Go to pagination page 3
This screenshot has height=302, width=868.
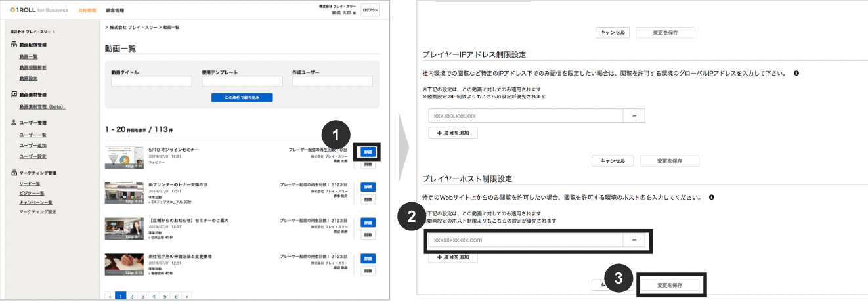(142, 296)
